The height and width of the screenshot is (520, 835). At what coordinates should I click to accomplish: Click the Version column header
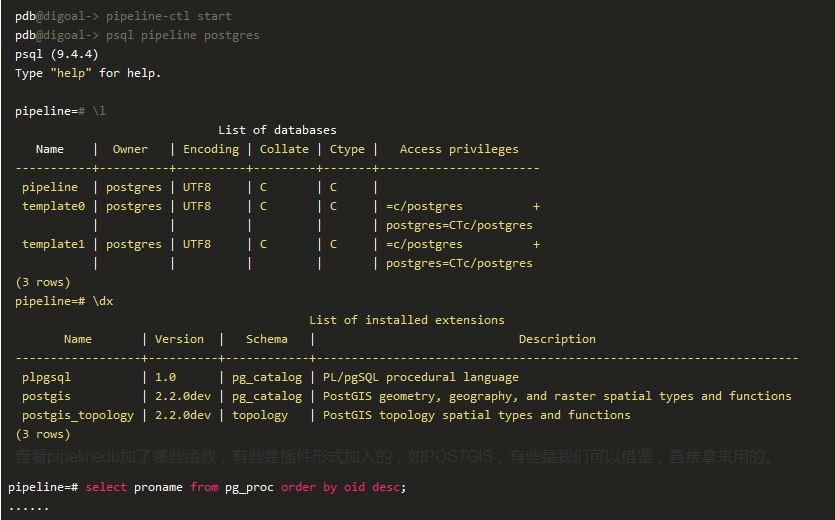point(179,339)
